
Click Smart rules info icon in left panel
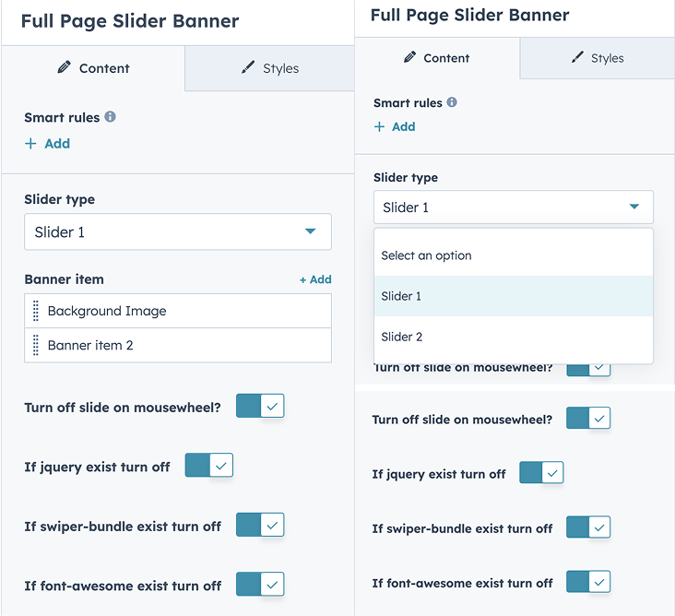[110, 117]
